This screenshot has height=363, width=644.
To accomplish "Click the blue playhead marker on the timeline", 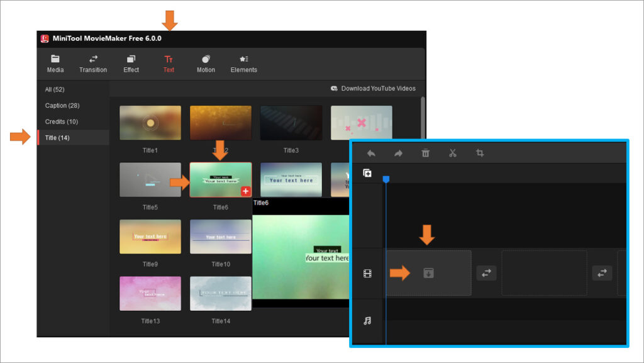I will click(x=386, y=179).
